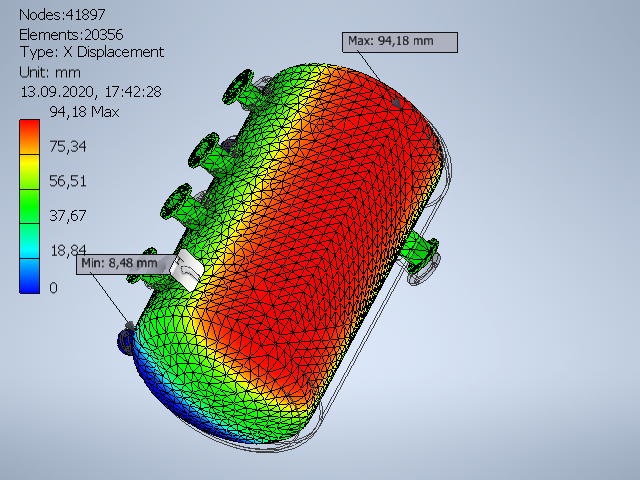
Task: Click the 'Min: 8,48 mm' probe label
Action: tap(122, 264)
